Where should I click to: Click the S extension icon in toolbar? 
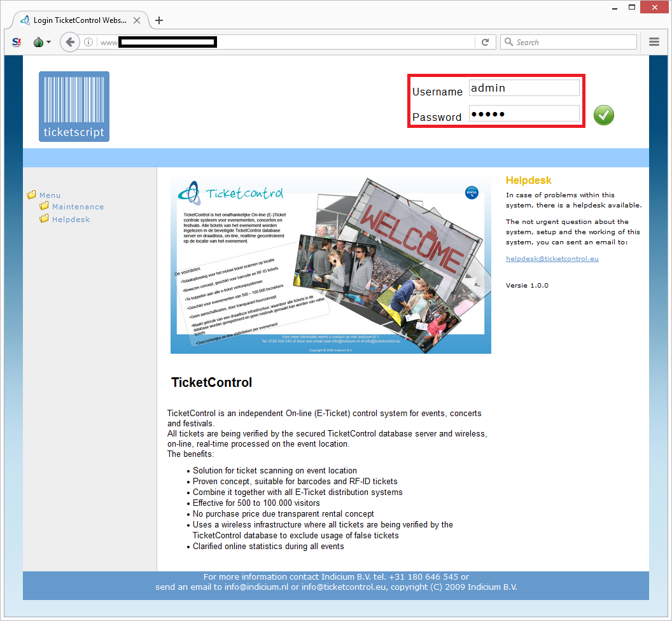click(x=17, y=42)
